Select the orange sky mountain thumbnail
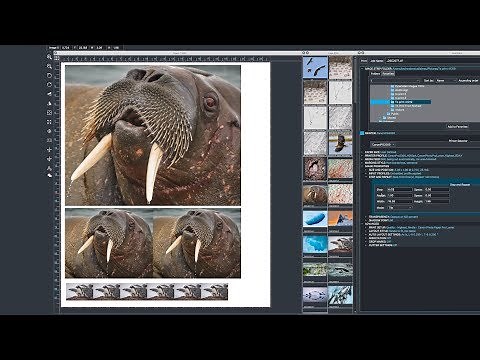 point(340,219)
